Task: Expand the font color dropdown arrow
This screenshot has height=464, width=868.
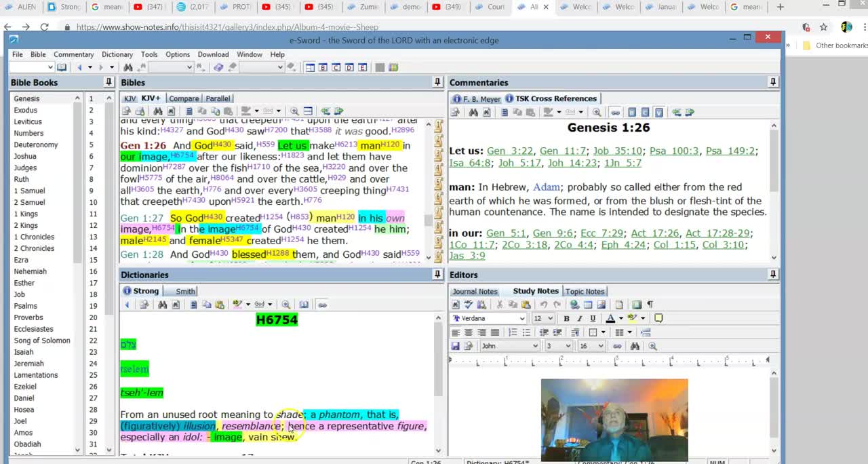Action: tap(621, 318)
